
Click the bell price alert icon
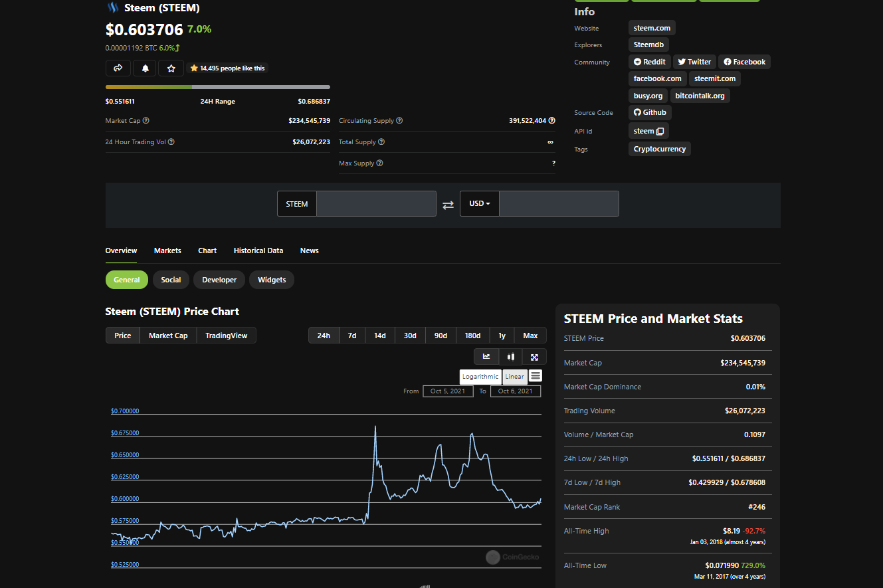[145, 68]
